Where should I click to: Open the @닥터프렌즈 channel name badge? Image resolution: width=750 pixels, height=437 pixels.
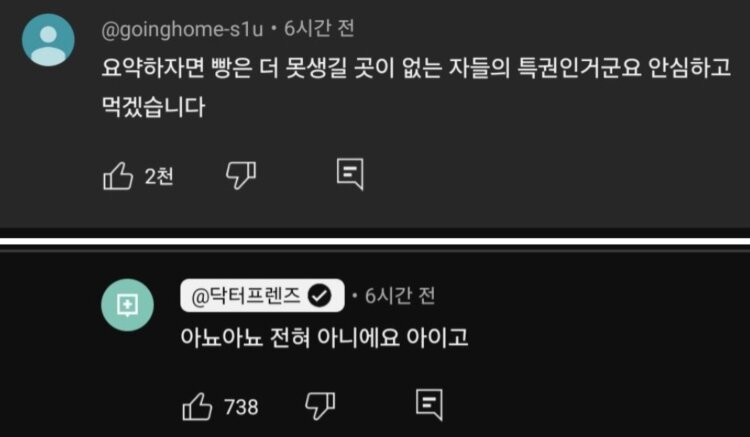(x=262, y=295)
